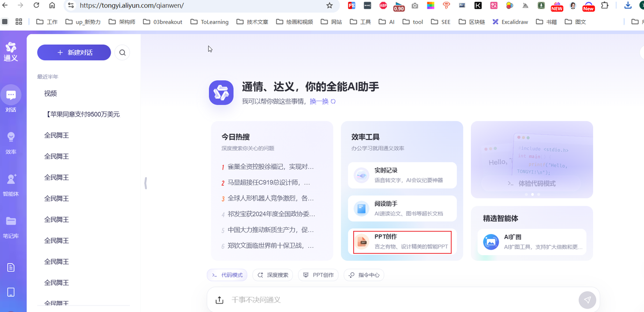Screen dimensions: 644x312
Task: Select the 深度搜索 chip
Action: (x=273, y=275)
